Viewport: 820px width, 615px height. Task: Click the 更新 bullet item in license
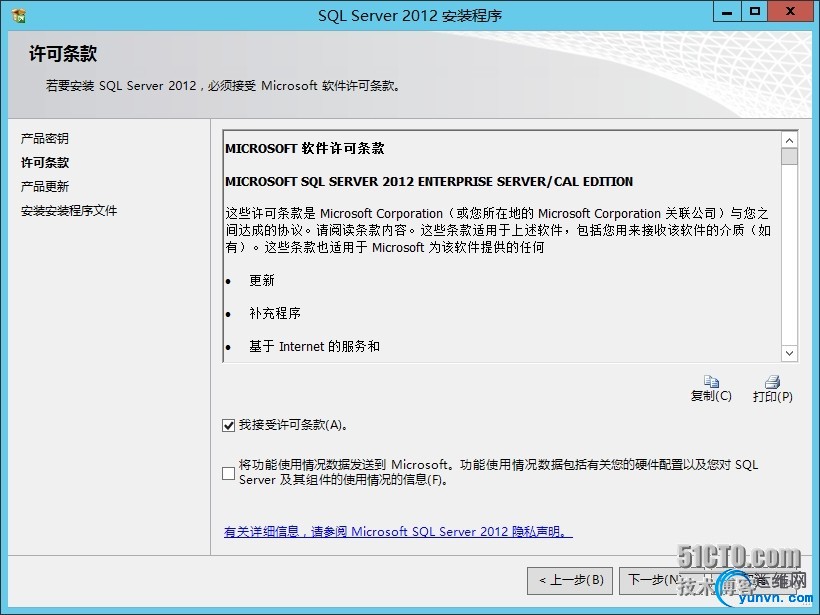261,281
